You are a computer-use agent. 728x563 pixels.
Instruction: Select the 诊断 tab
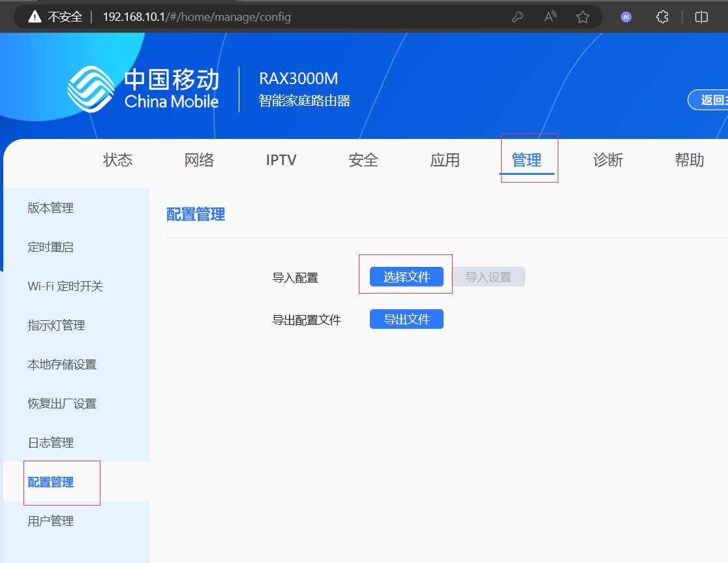(x=608, y=160)
